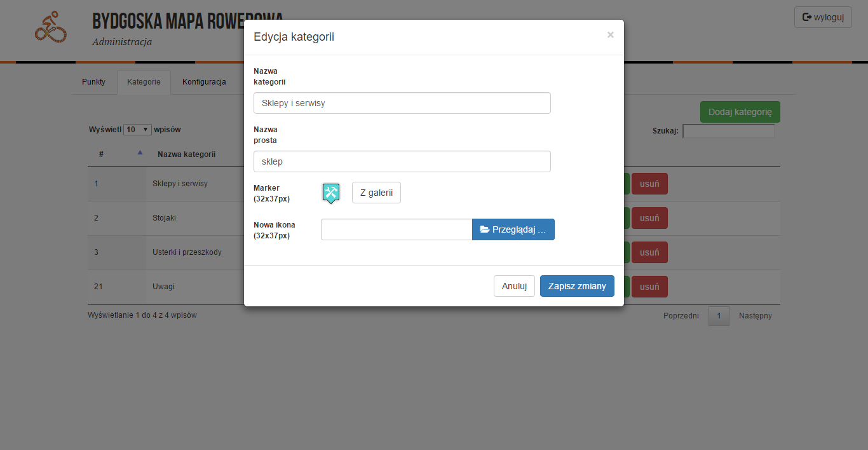
Task: Browse files with Przeglądaj button
Action: pos(513,229)
